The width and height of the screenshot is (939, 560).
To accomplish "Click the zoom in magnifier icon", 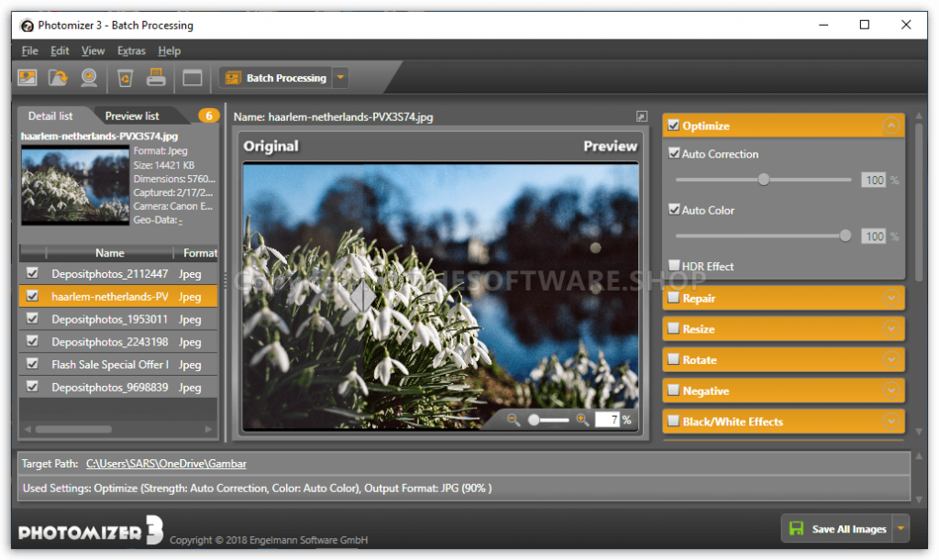I will click(x=582, y=420).
